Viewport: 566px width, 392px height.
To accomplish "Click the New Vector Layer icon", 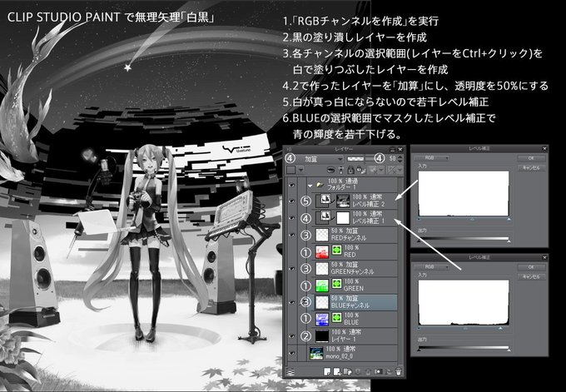I will pos(337,371).
